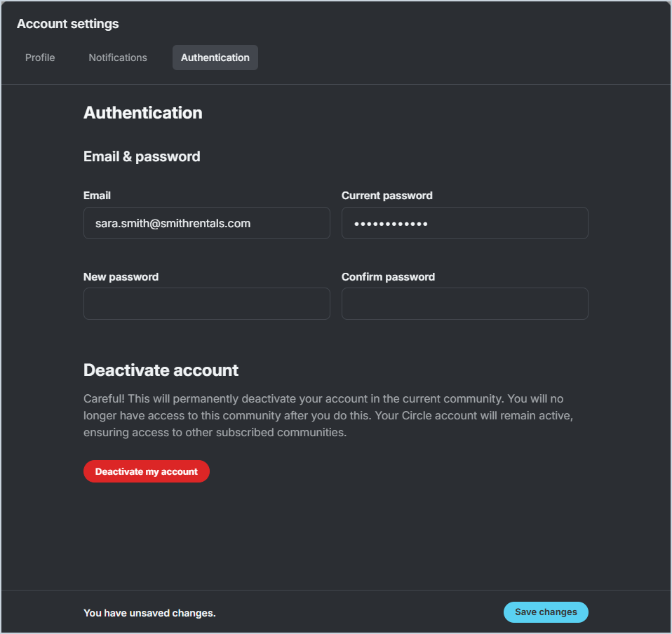This screenshot has width=672, height=634.
Task: Click the Deactivate account section heading
Action: pos(161,370)
